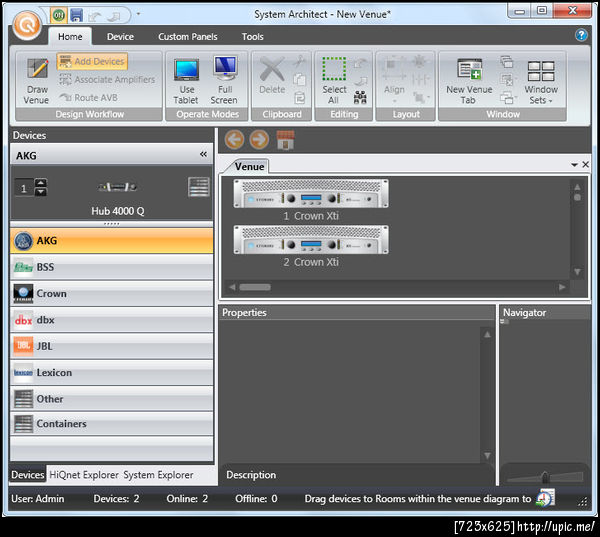Open the Window Sets dropdown
600x537 pixels.
pyautogui.click(x=541, y=82)
